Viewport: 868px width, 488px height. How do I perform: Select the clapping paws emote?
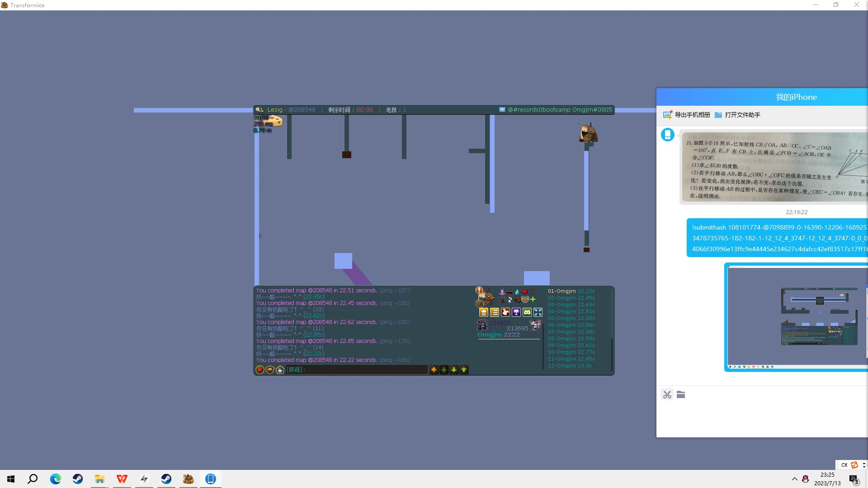(502, 299)
